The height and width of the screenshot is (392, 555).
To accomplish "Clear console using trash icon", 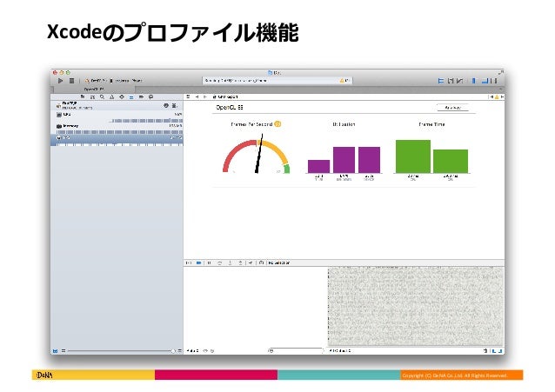I will pyautogui.click(x=485, y=351).
